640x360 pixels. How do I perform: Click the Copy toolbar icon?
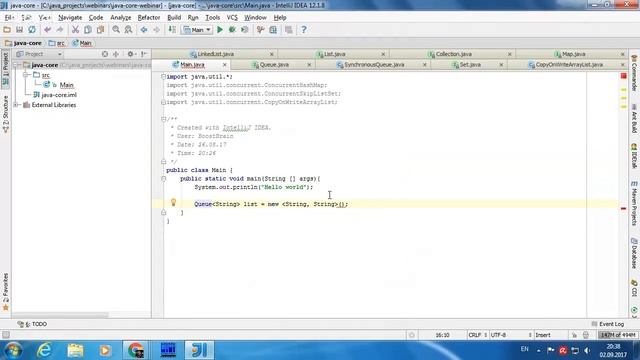(88, 30)
